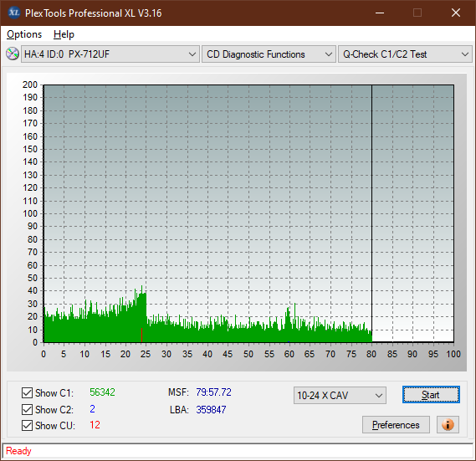Toggle the Show CU checkbox
This screenshot has height=461, width=476.
point(27,425)
